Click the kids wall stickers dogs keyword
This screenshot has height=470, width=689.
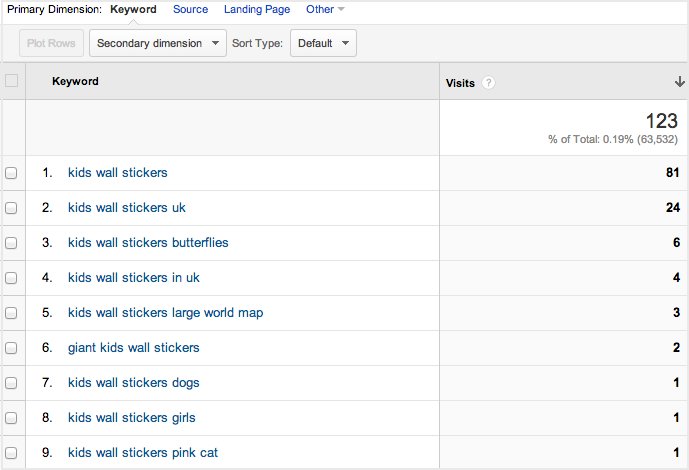click(134, 383)
